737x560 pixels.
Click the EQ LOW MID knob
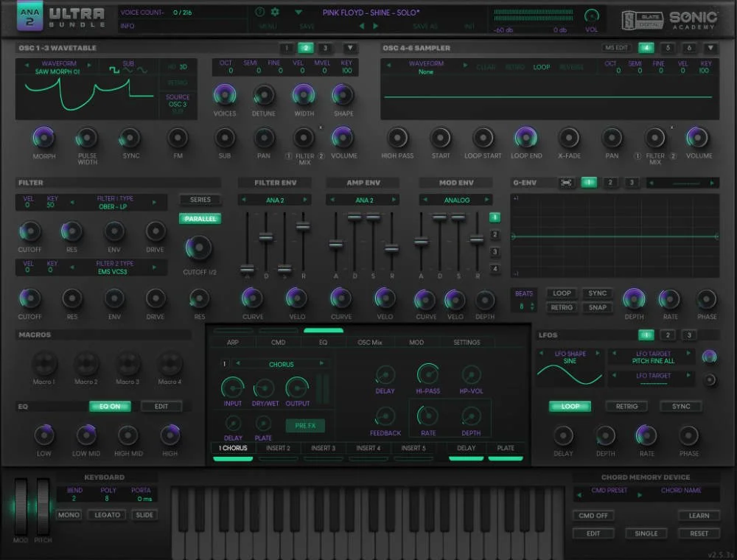86,435
